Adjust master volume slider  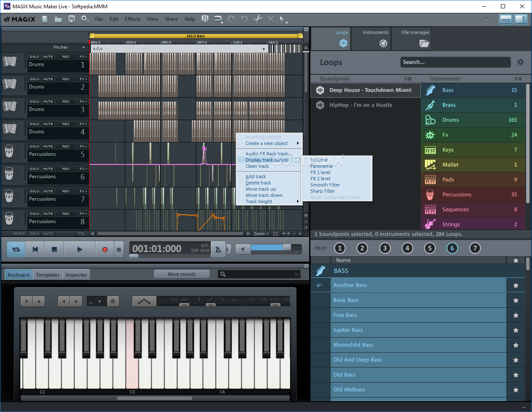287,248
